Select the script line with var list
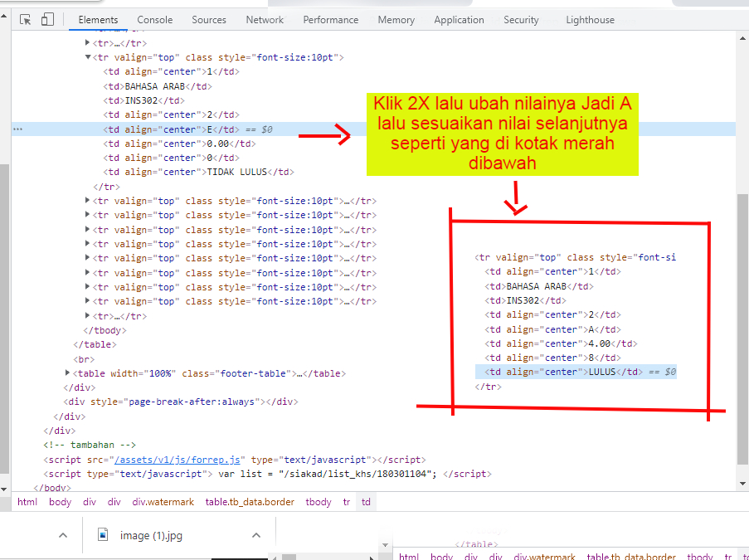This screenshot has height=560, width=749. pos(267,474)
